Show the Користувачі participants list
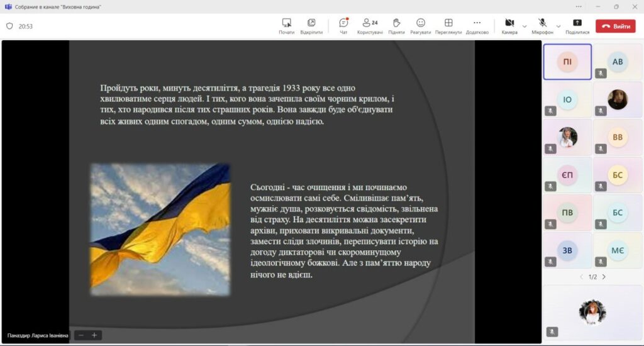The width and height of the screenshot is (644, 346). [x=370, y=25]
